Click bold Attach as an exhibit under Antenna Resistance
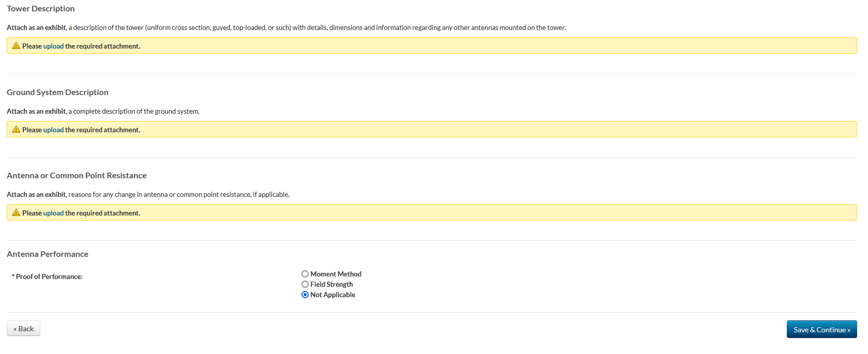868x354 pixels. tap(36, 195)
